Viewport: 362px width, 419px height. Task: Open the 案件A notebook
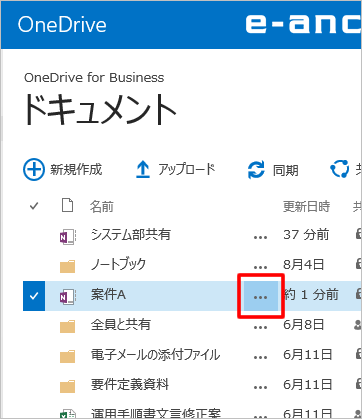click(108, 295)
